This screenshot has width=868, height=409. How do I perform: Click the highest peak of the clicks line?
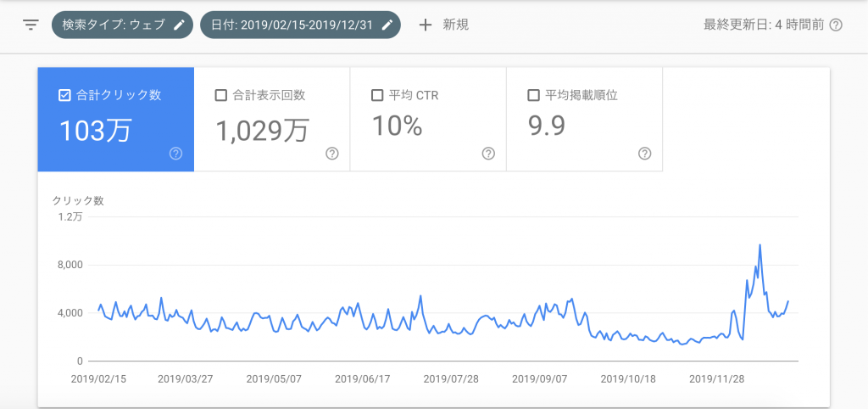(759, 244)
